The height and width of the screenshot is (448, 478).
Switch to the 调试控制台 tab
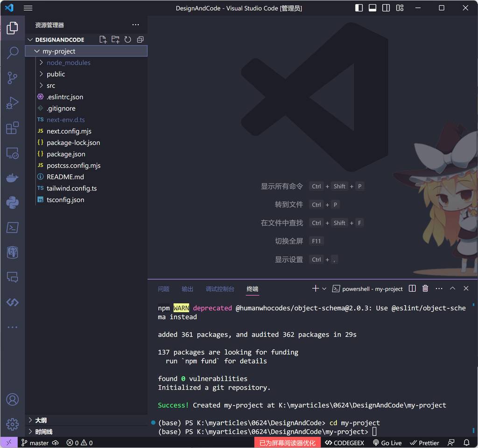coord(220,289)
